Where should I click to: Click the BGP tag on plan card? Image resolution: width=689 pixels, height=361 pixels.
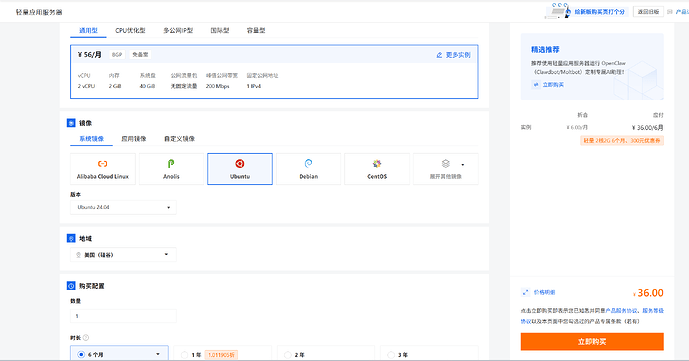(x=117, y=54)
